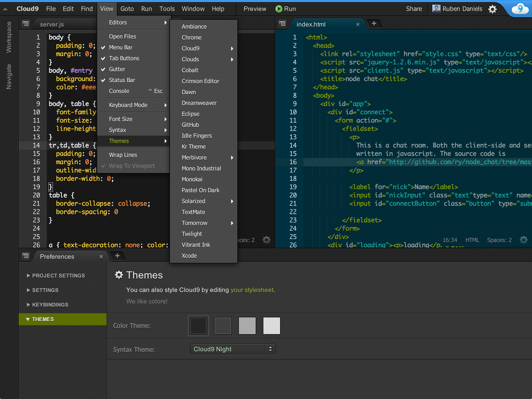This screenshot has width=532, height=399.
Task: Click the plus icon next to the Preferences tab
Action: [117, 256]
